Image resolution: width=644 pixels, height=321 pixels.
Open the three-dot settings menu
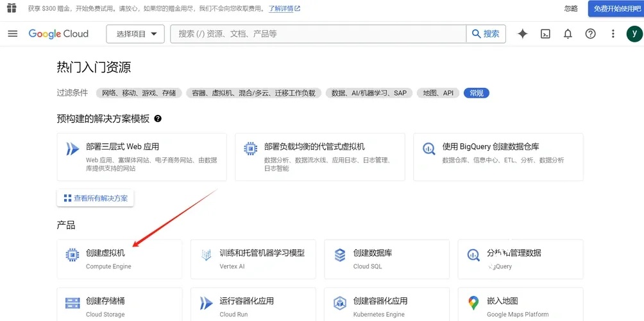pos(613,33)
